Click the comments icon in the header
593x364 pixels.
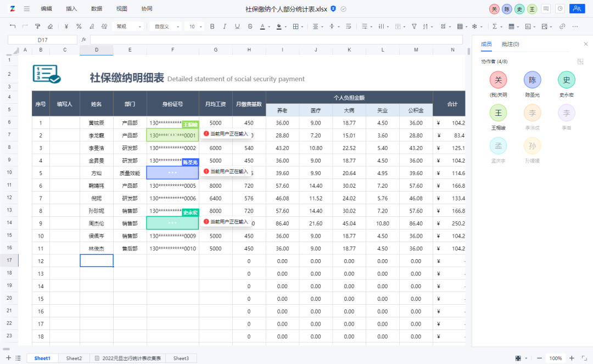point(546,9)
